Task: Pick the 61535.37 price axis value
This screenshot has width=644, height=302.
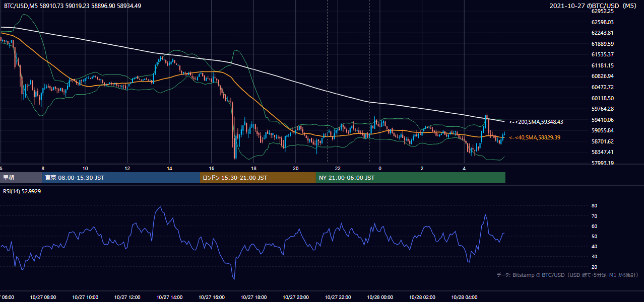Action: click(x=602, y=54)
